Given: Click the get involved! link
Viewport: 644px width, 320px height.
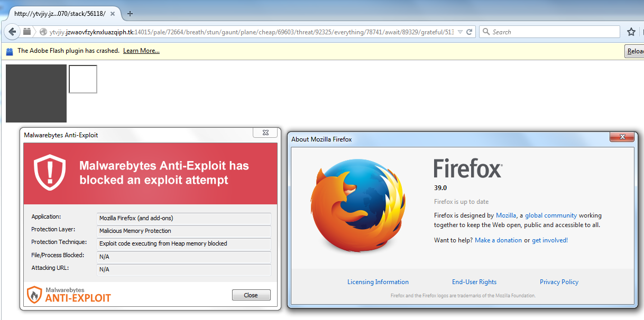Looking at the screenshot, I should [550, 240].
